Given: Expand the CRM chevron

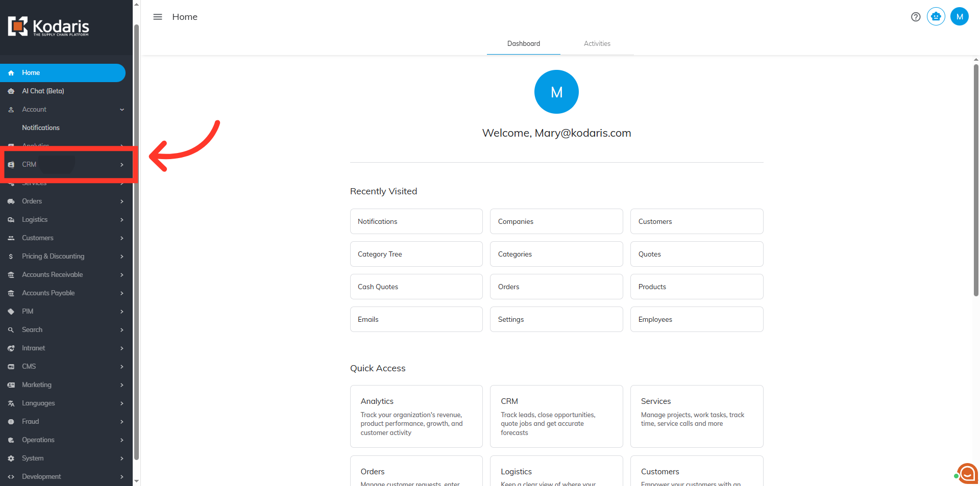Looking at the screenshot, I should click(x=122, y=165).
